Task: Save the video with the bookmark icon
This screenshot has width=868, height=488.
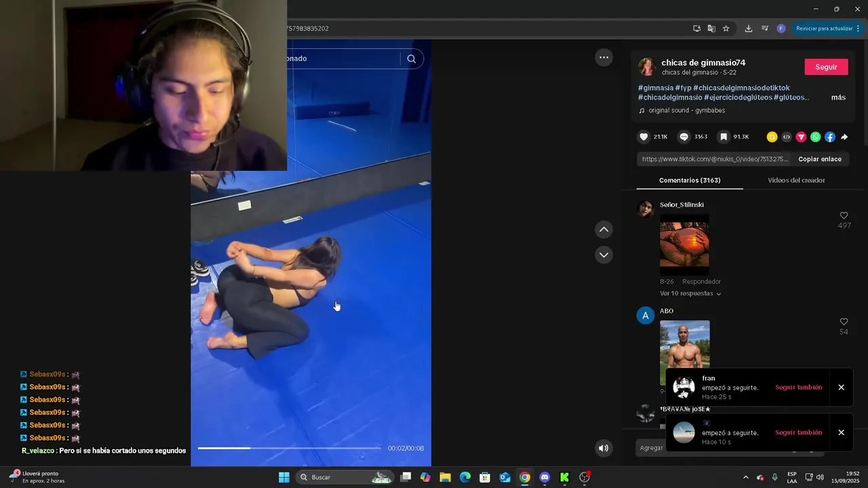Action: tap(724, 137)
